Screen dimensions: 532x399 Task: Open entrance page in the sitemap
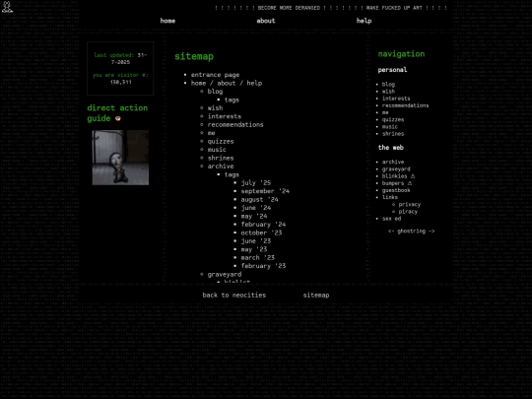click(215, 75)
